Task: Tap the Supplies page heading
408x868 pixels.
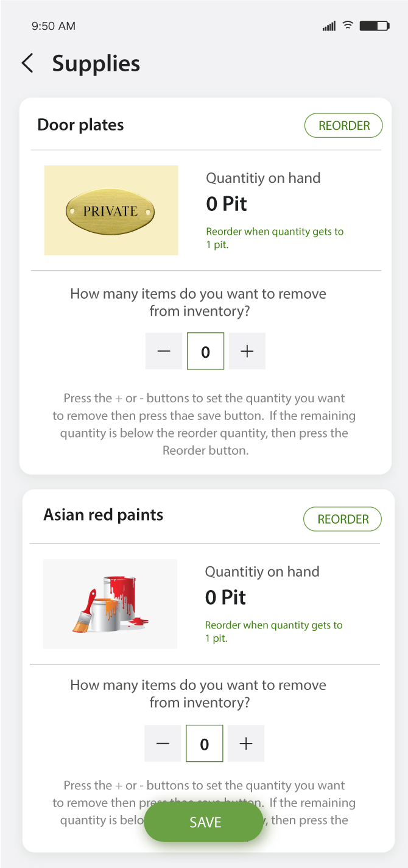Action: 96,63
